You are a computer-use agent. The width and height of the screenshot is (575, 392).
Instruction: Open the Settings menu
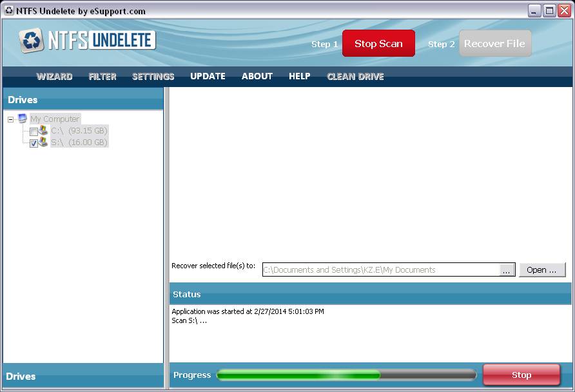[x=152, y=76]
